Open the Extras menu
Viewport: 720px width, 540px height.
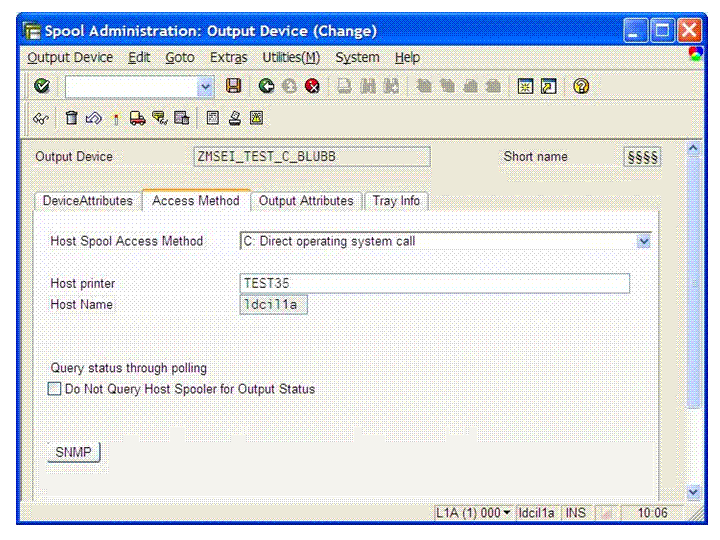[228, 58]
